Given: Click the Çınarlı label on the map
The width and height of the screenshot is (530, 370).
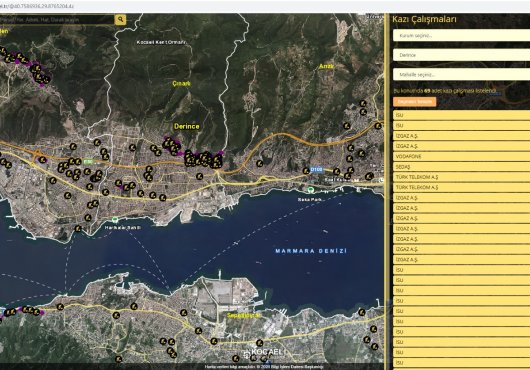Looking at the screenshot, I should click(182, 83).
